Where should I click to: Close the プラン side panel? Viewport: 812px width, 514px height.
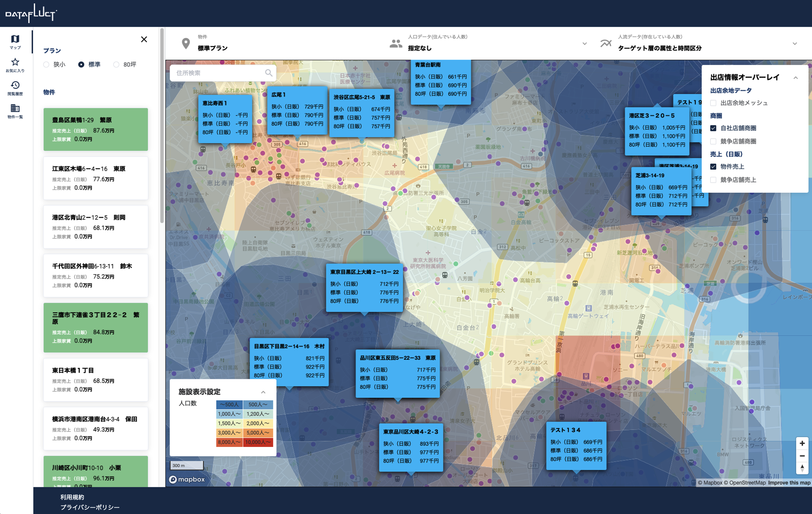point(144,39)
